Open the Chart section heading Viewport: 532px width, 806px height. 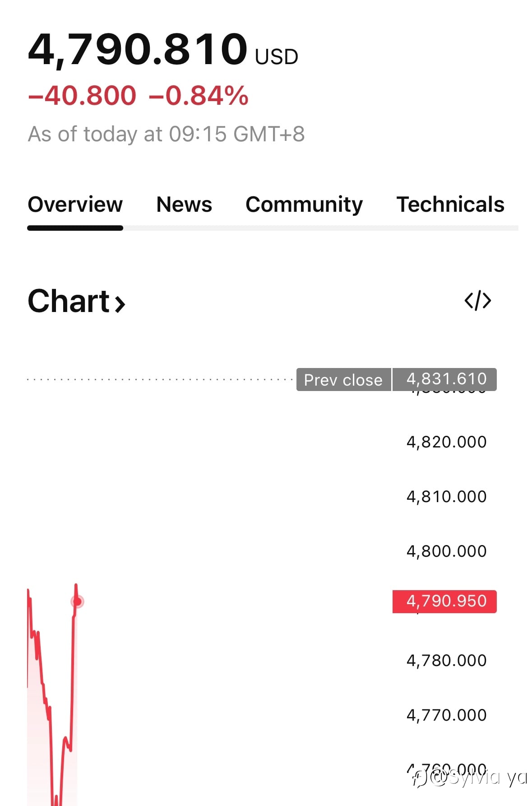point(69,301)
